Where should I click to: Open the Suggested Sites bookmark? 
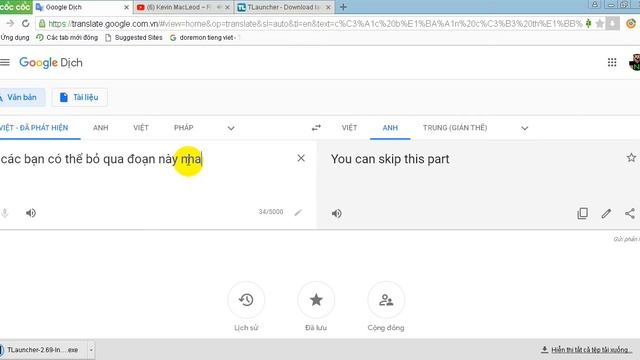coord(134,38)
